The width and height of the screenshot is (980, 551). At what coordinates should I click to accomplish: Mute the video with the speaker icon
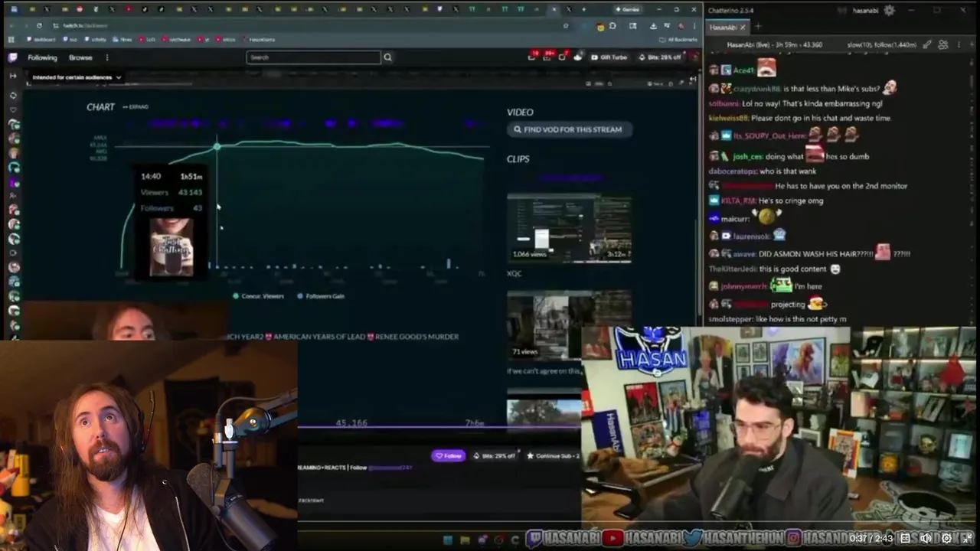click(x=926, y=539)
